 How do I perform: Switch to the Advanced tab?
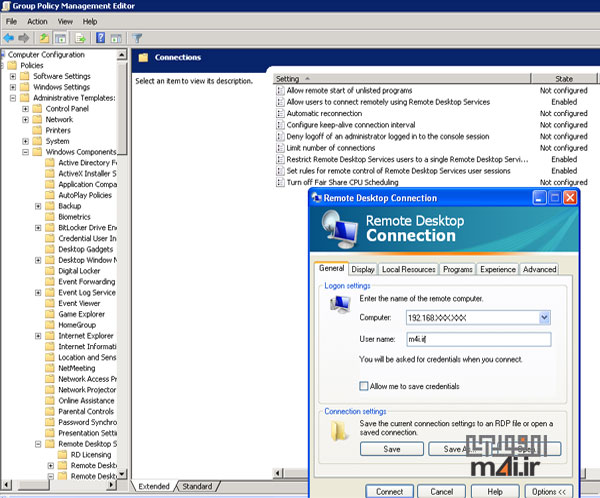(x=539, y=269)
